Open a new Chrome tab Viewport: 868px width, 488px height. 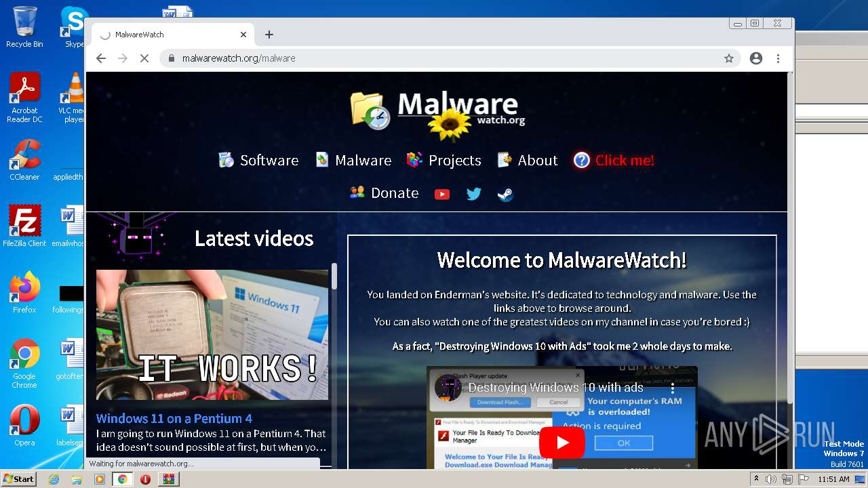coord(269,35)
